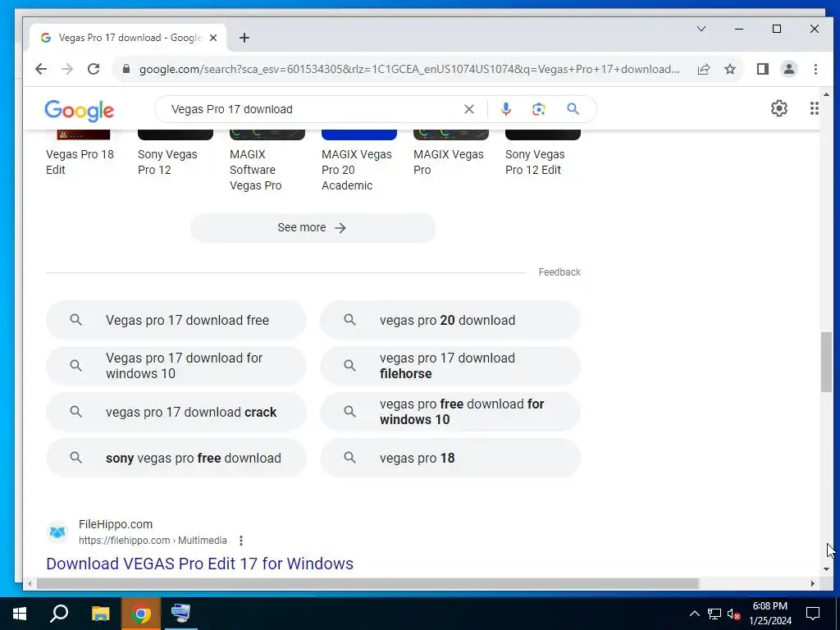Start voice search with microphone
This screenshot has height=630, width=840.
point(505,109)
